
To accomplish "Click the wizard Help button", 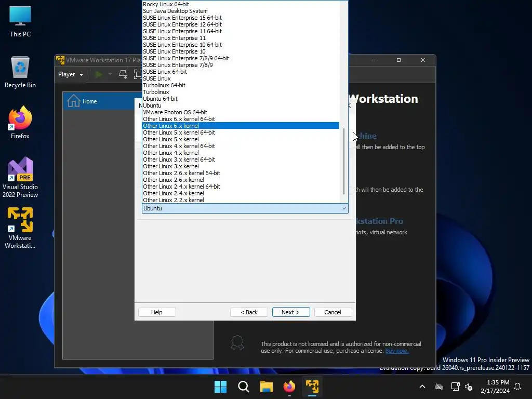I will (x=157, y=312).
